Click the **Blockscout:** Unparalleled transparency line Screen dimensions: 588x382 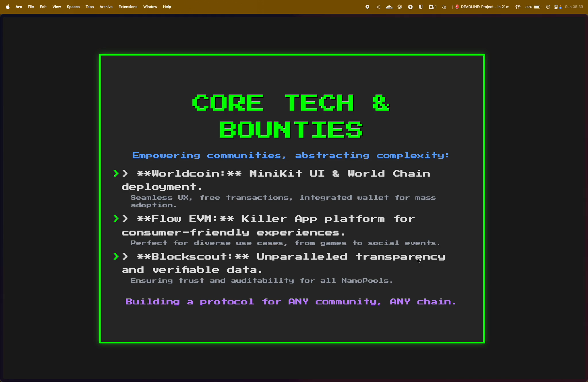point(283,263)
